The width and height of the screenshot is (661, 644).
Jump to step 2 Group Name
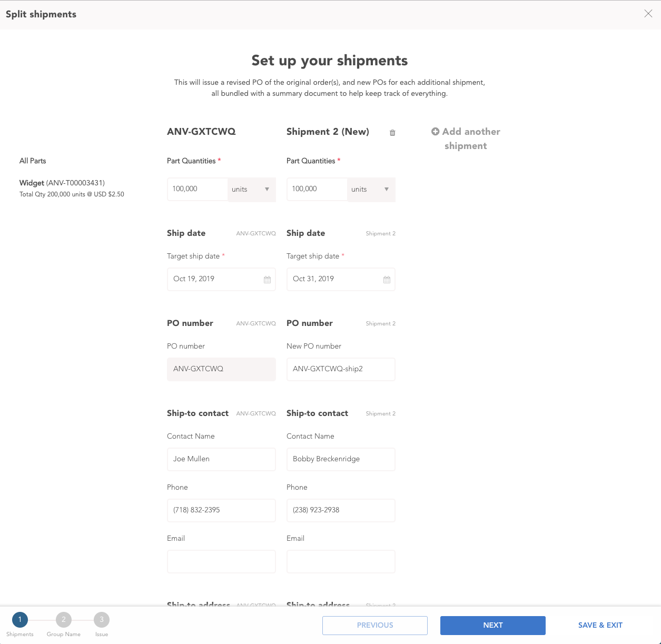tap(64, 620)
